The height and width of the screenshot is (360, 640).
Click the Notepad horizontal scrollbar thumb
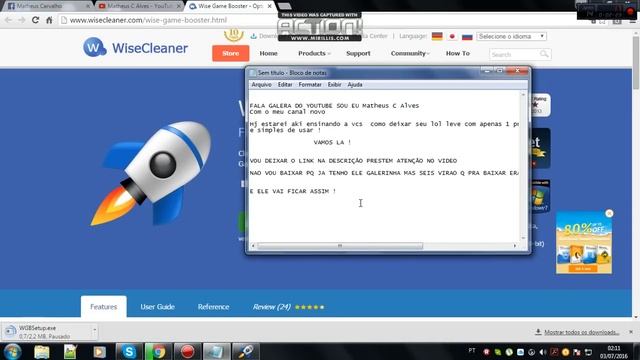[340, 246]
